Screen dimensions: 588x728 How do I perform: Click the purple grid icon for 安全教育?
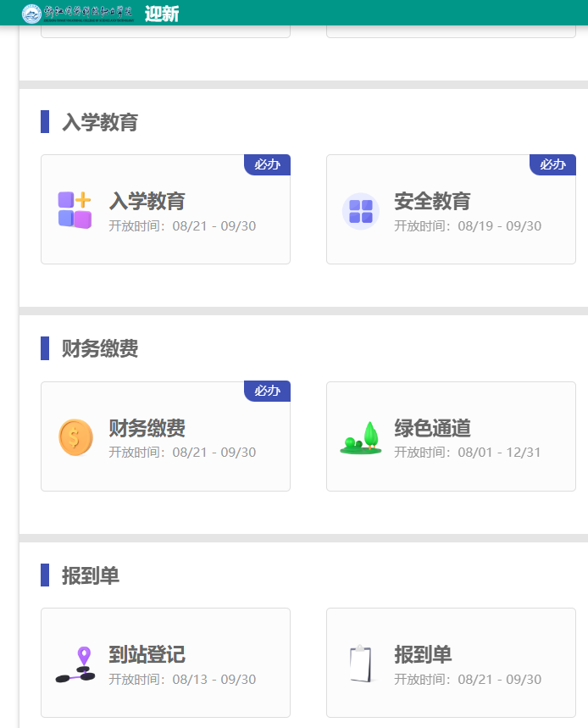pyautogui.click(x=360, y=211)
